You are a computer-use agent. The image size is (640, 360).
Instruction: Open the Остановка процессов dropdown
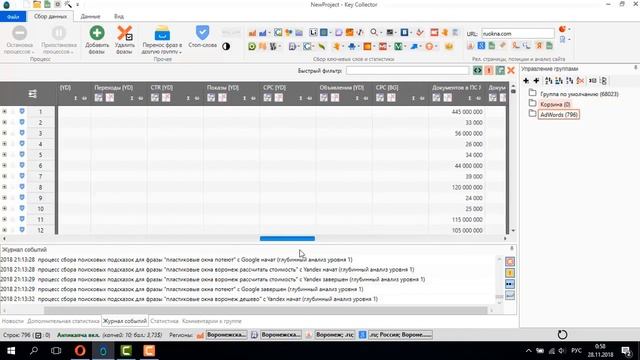tap(19, 40)
